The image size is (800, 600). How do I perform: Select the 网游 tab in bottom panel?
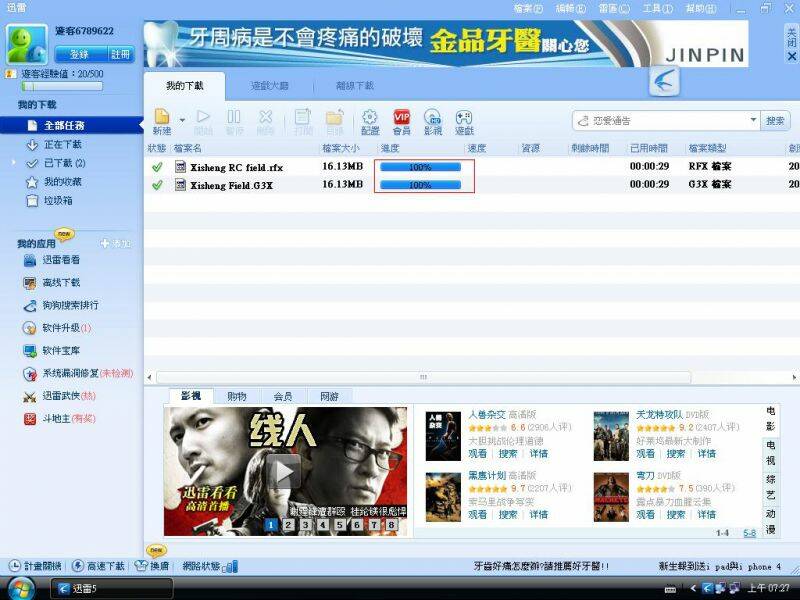(x=329, y=396)
